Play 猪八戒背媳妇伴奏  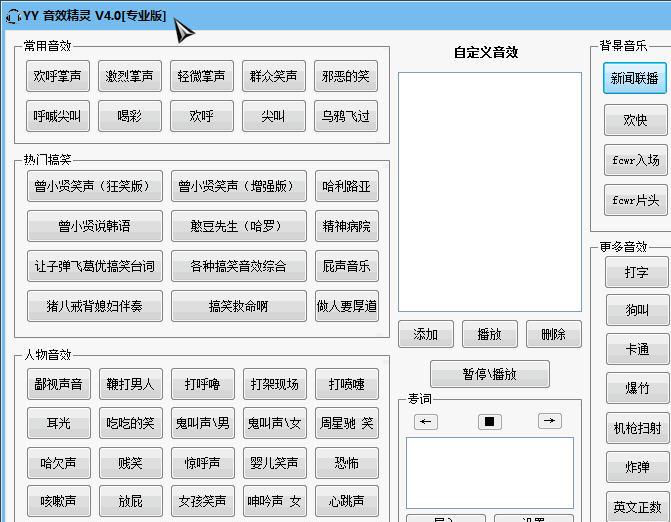pyautogui.click(x=95, y=306)
